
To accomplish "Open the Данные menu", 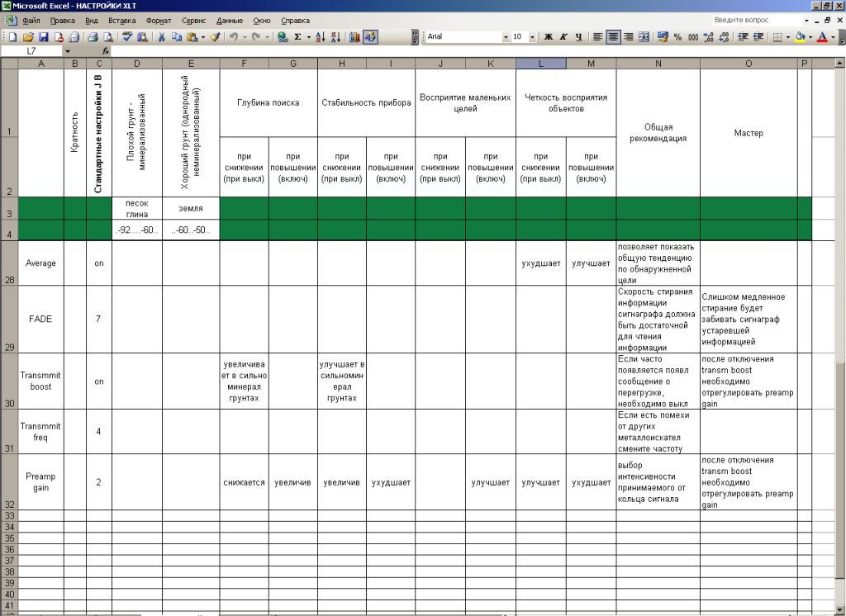I will tap(230, 20).
